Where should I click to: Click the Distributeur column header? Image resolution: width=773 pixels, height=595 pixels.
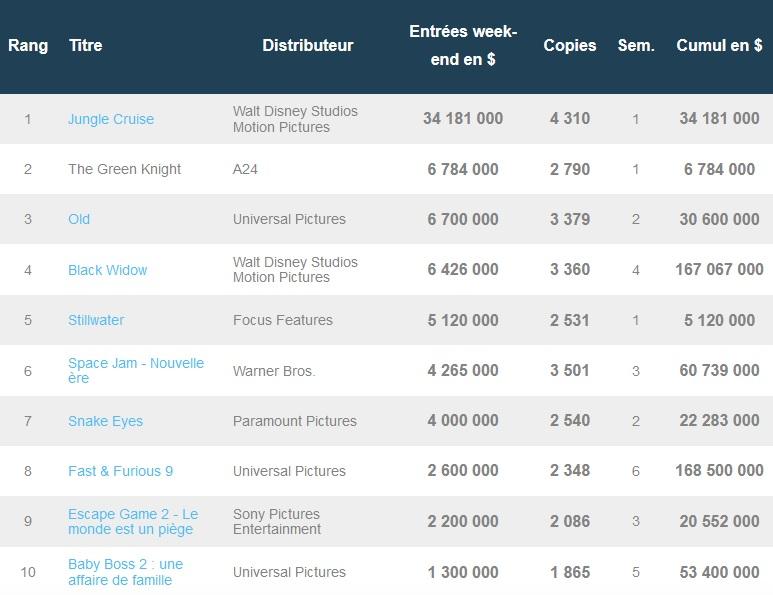pyautogui.click(x=308, y=45)
